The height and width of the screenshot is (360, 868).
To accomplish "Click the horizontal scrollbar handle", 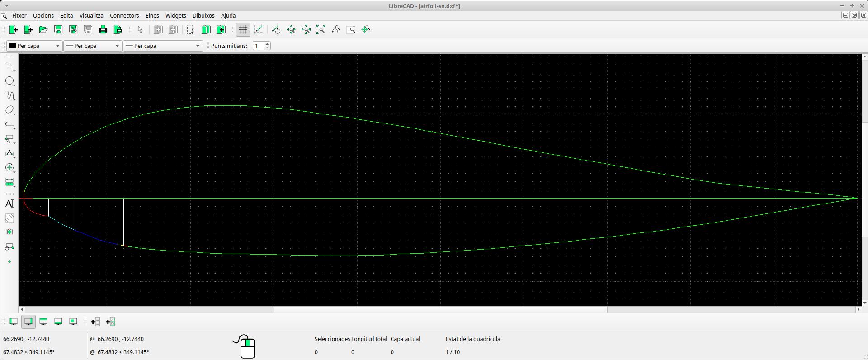I will [440, 309].
